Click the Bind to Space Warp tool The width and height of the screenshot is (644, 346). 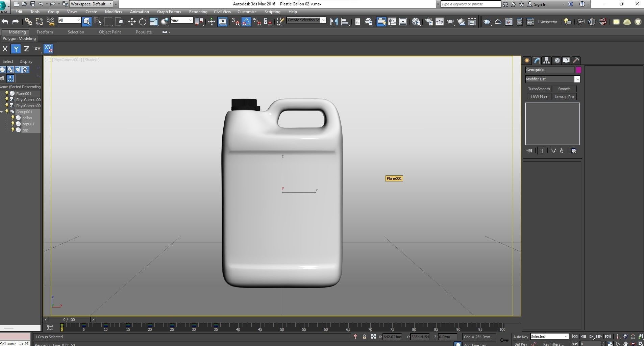50,22
